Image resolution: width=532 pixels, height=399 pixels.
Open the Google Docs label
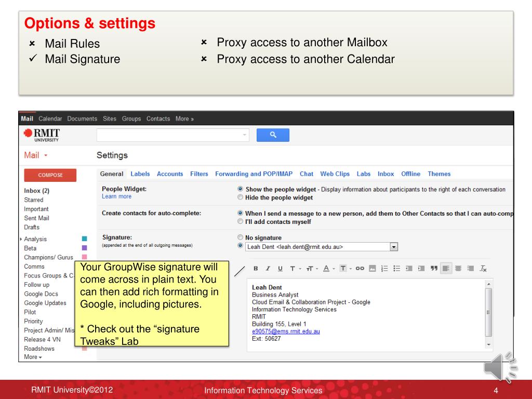[41, 294]
